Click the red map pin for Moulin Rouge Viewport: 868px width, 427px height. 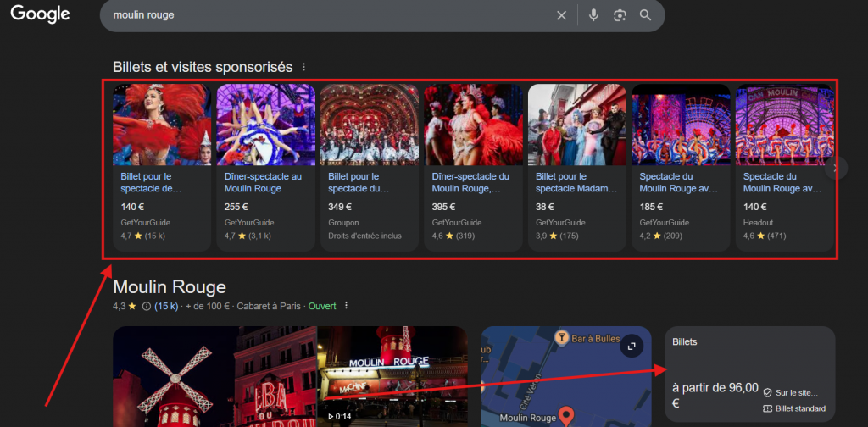567,415
